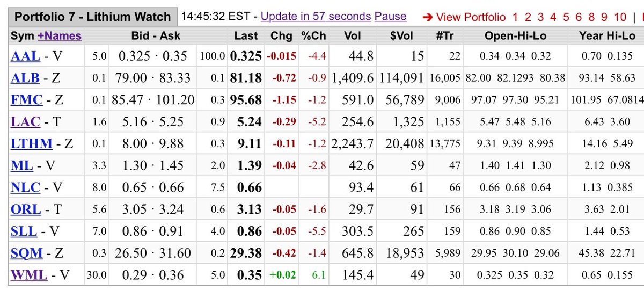Switch to portfolio 9

point(604,17)
